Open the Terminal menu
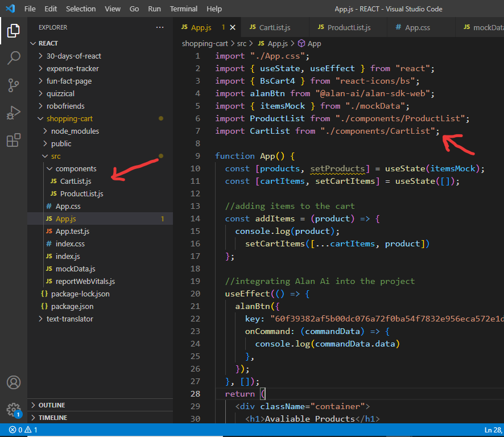504x437 pixels. (184, 9)
